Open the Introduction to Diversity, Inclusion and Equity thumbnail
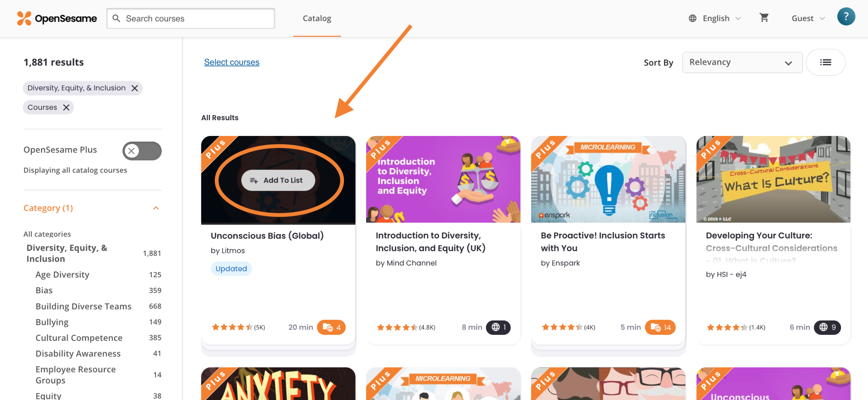Image resolution: width=868 pixels, height=400 pixels. (443, 180)
